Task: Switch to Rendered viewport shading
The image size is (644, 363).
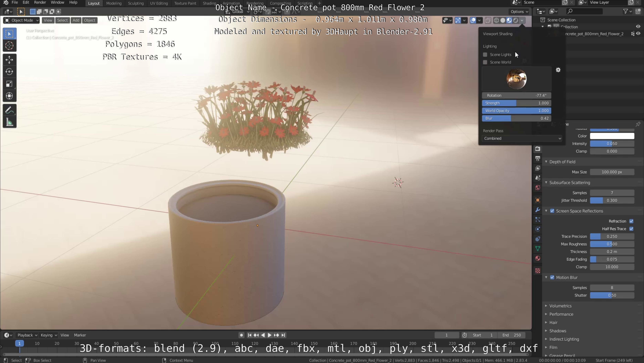Action: click(516, 20)
